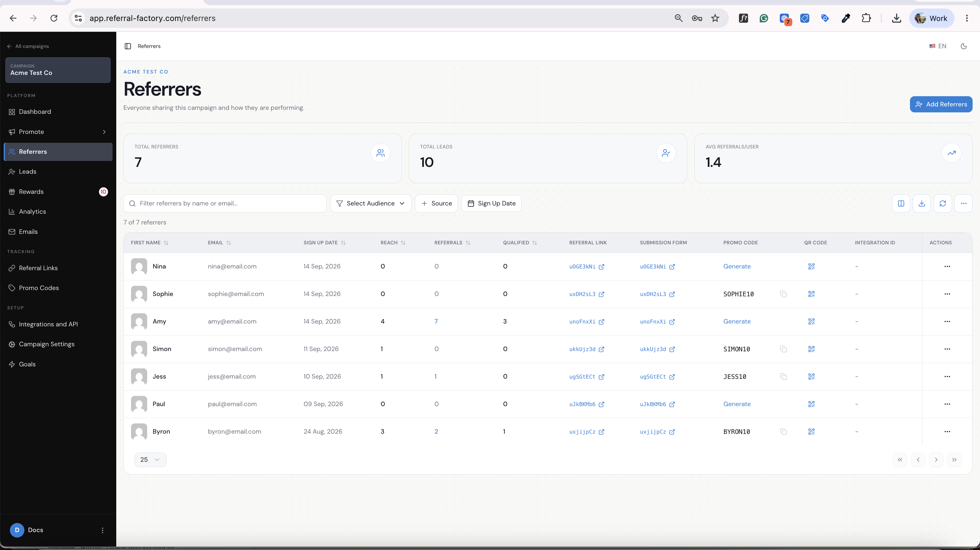Open Jess's submission form link ugSGtECt
Viewport: 980px width, 550px height.
pyautogui.click(x=657, y=377)
